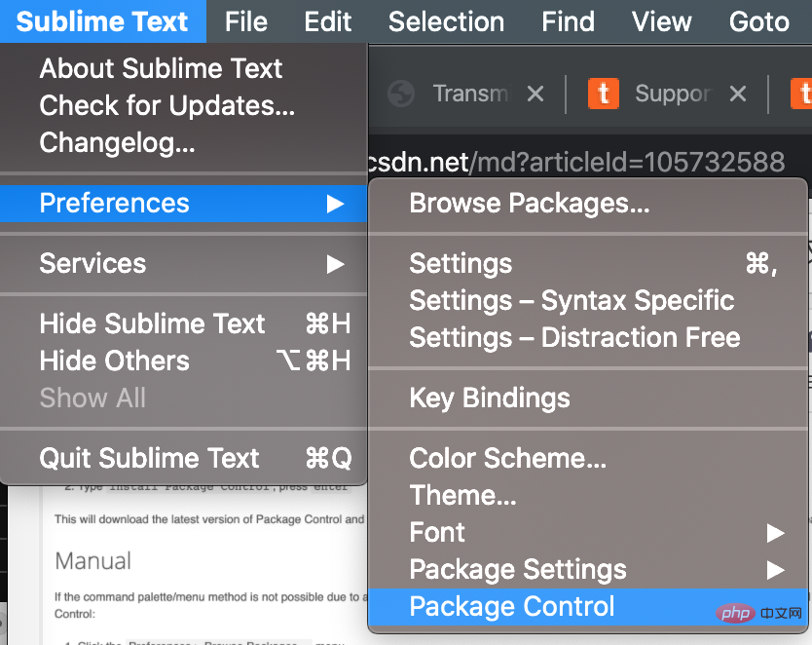
Task: Expand the Package Settings submenu
Action: pos(588,570)
